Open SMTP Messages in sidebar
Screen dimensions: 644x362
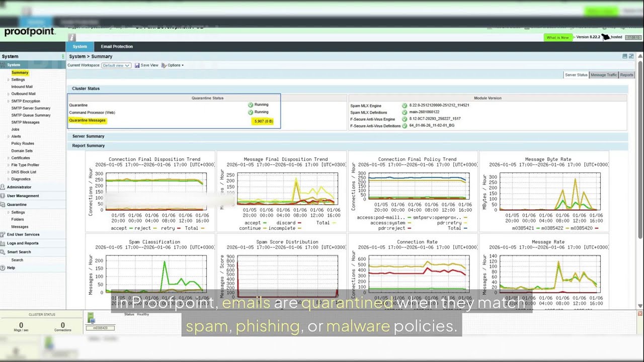click(25, 122)
